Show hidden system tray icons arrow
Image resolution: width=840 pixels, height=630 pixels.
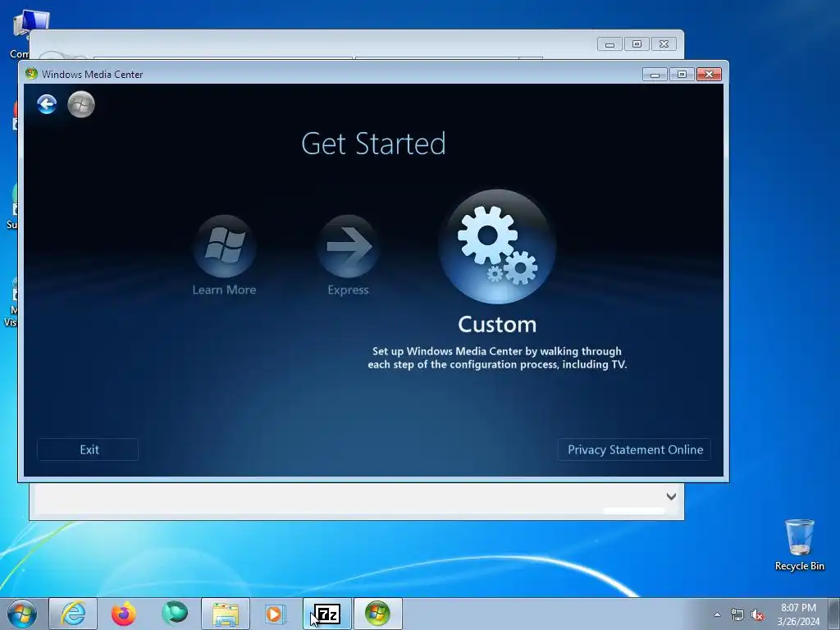coord(717,614)
